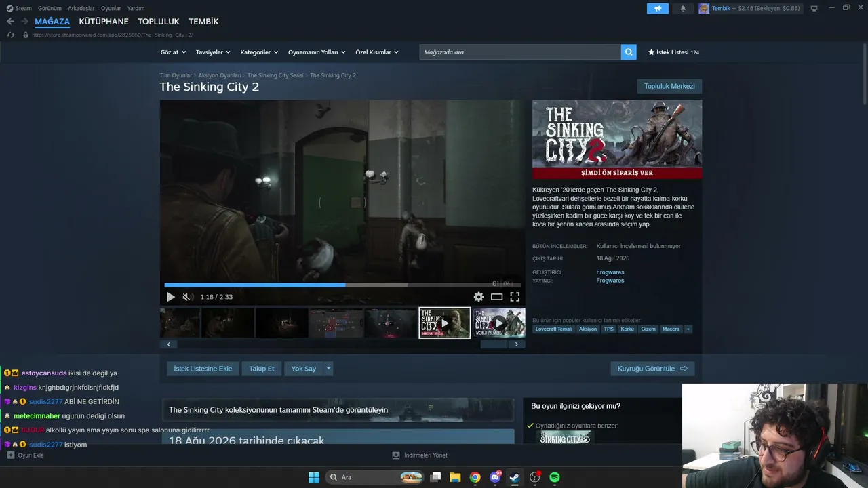
Task: Open the notifications bell
Action: (x=683, y=9)
